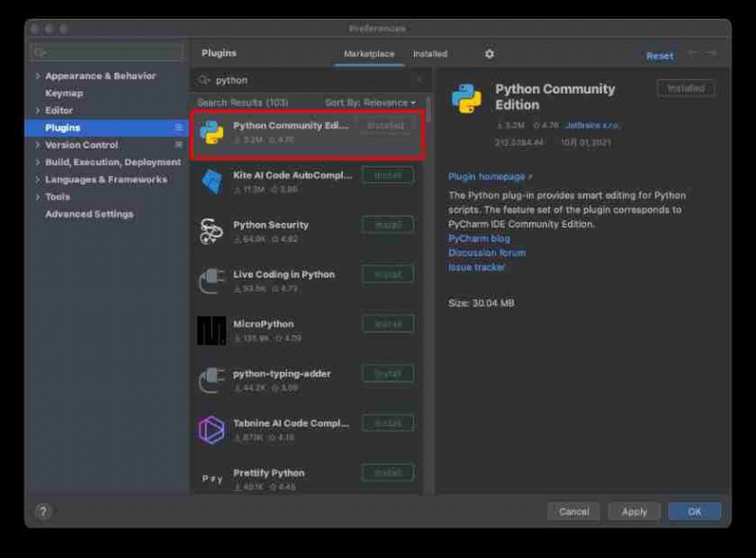The height and width of the screenshot is (558, 756).
Task: Switch to the Installed tab
Action: tap(430, 54)
